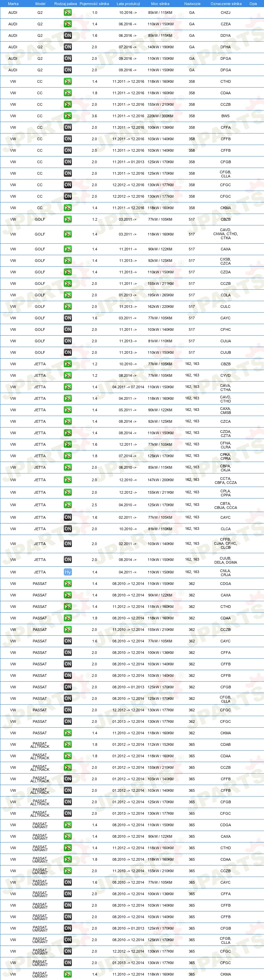The width and height of the screenshot is (264, 980).
Task: Click the CFNA, CLRA engine code cell
Action: [226, 445]
